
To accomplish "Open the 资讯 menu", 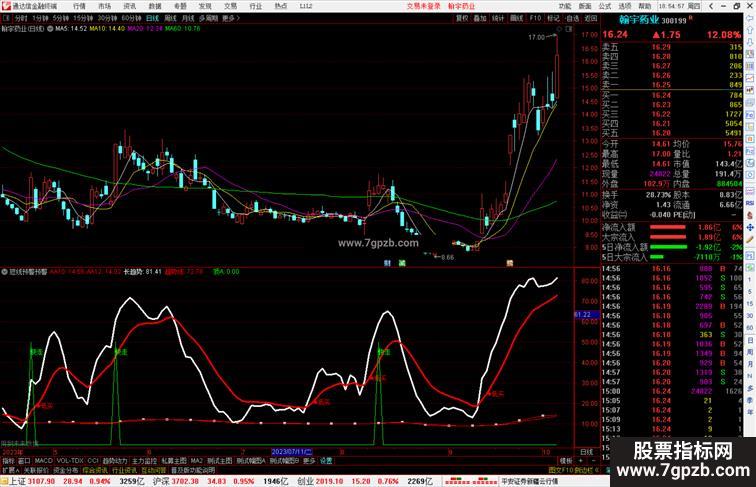I will coord(130,6).
